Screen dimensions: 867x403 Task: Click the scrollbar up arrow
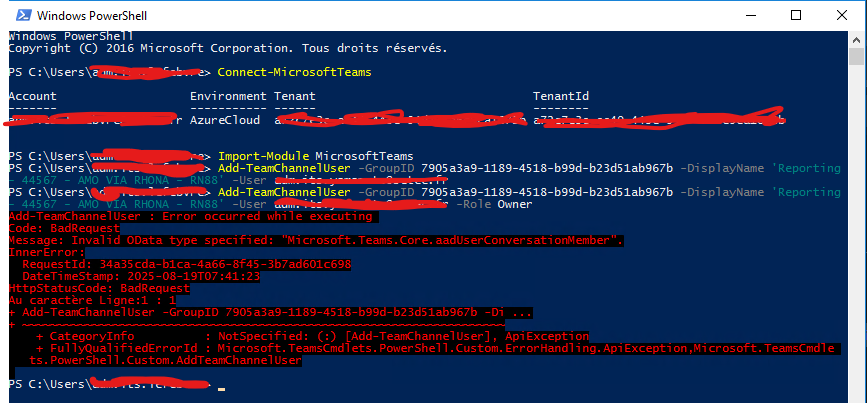click(856, 39)
